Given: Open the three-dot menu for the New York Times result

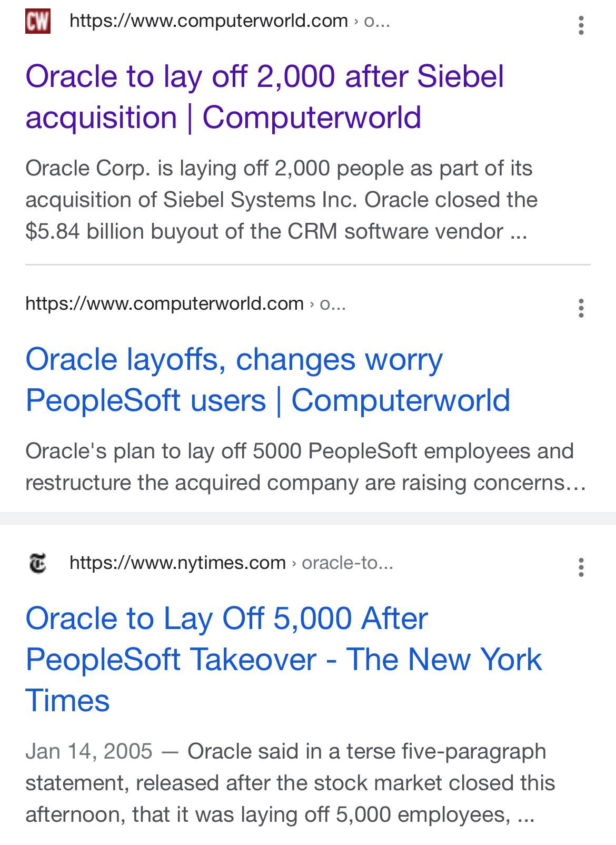Looking at the screenshot, I should [581, 567].
